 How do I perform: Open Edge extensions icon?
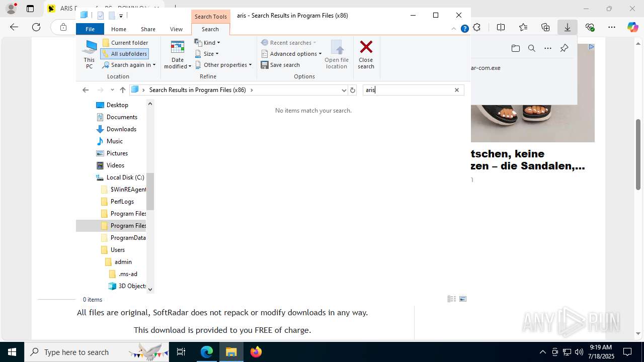(476, 27)
